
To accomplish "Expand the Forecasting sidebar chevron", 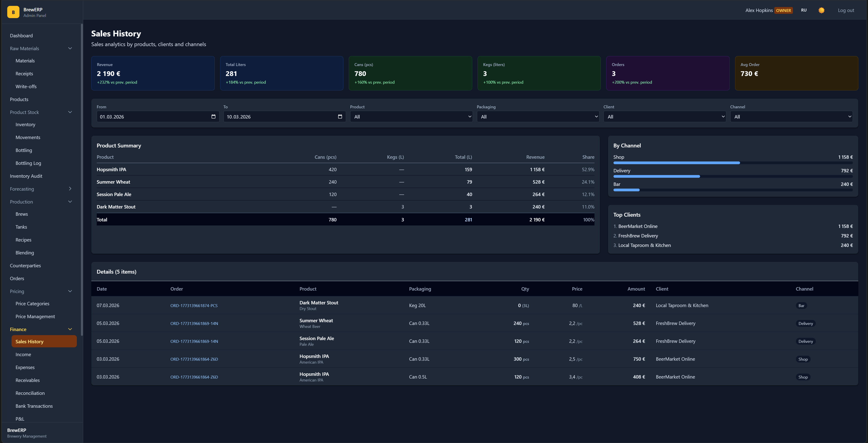I will (x=70, y=189).
